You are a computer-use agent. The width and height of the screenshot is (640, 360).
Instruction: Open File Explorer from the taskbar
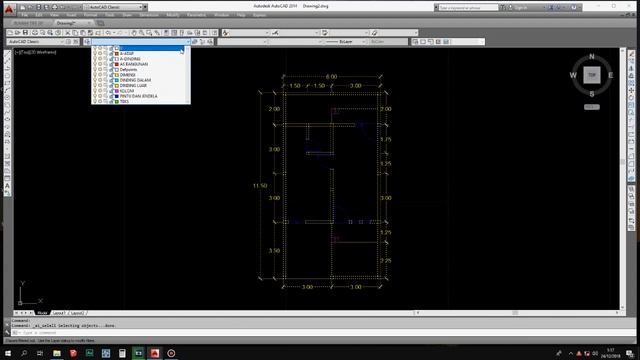click(57, 353)
